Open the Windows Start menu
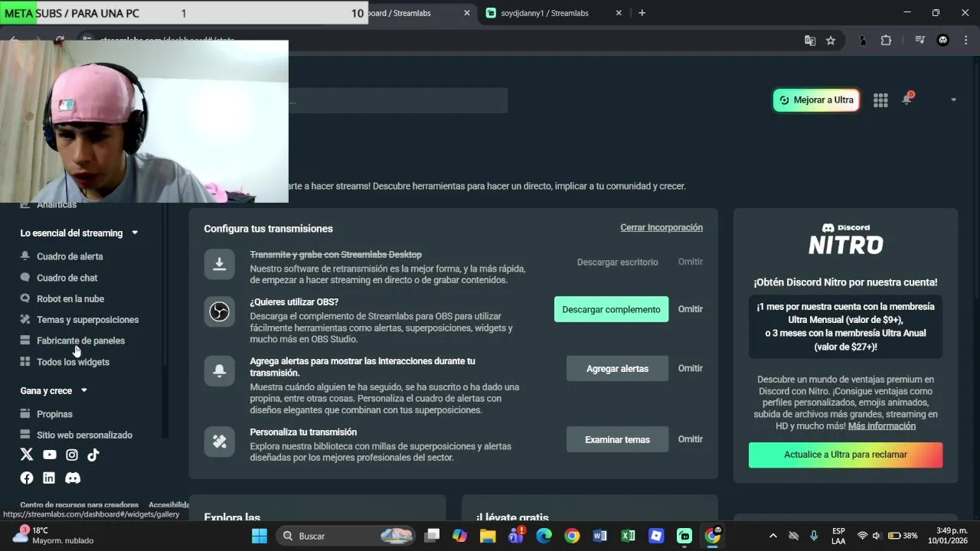Image resolution: width=980 pixels, height=551 pixels. tap(260, 536)
